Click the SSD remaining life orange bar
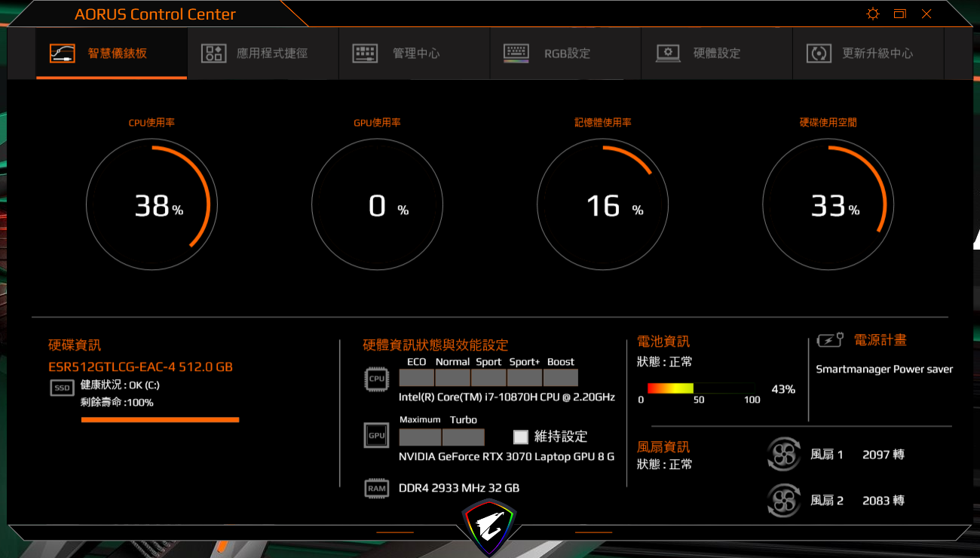980x558 pixels. (x=160, y=419)
